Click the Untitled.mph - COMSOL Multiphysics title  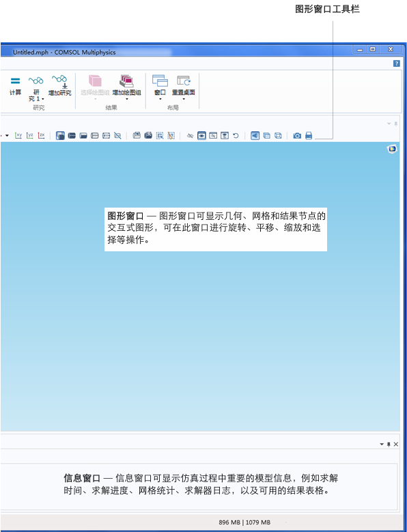coord(64,53)
